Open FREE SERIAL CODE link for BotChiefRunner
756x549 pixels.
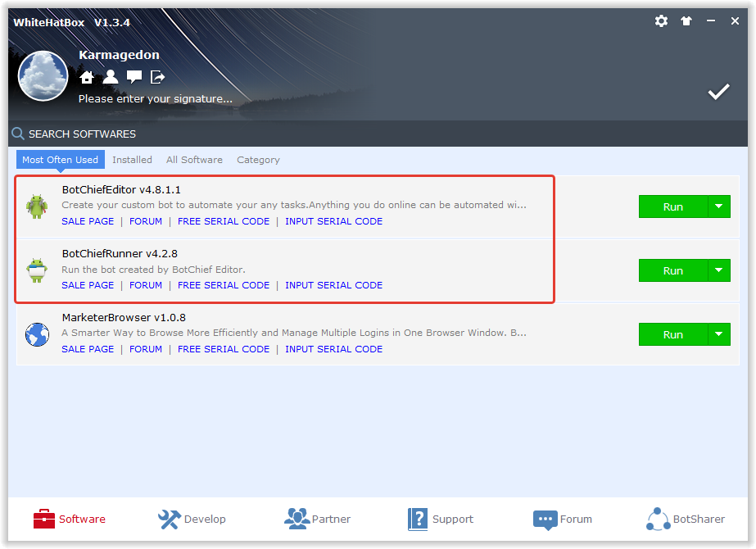coord(223,285)
